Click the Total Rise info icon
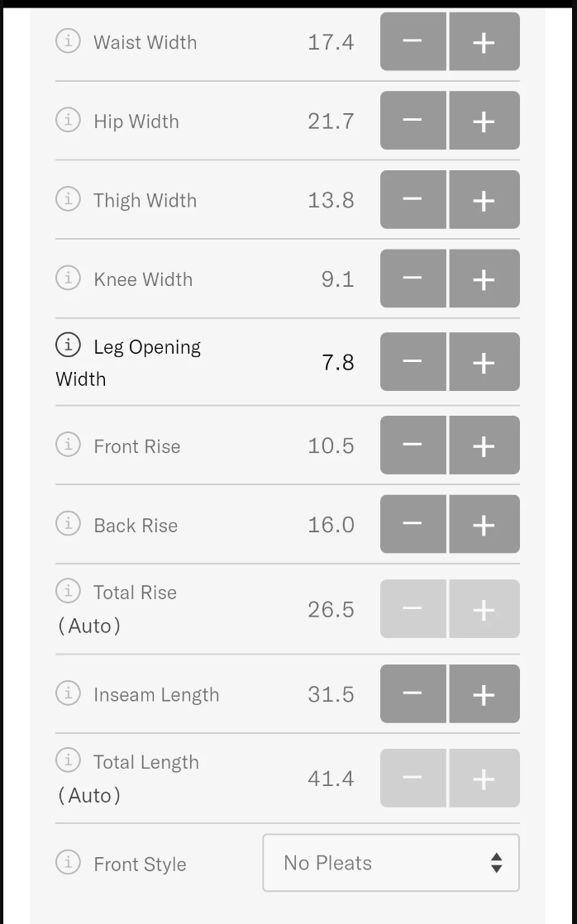The height and width of the screenshot is (924, 577). [68, 591]
